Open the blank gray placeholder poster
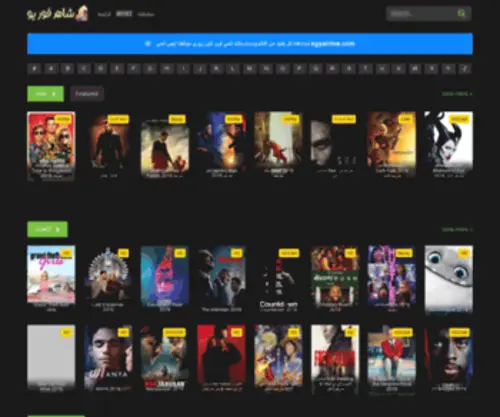This screenshot has height=417, width=500. click(51, 359)
